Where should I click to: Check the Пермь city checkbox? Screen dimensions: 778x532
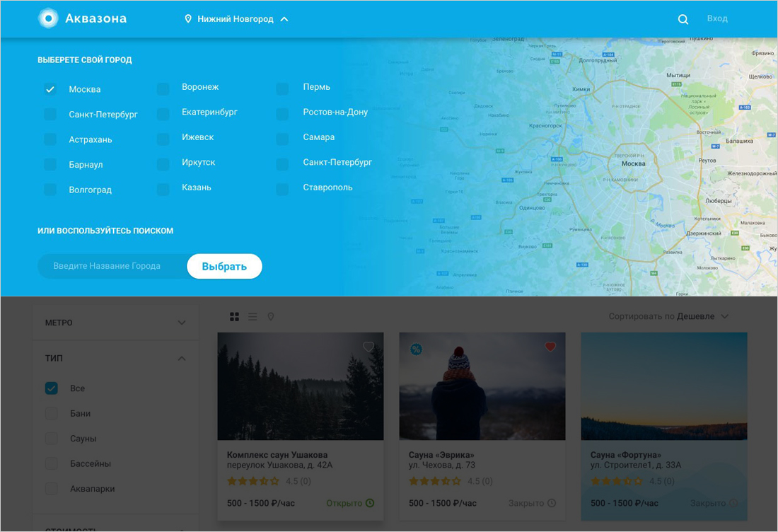(282, 89)
